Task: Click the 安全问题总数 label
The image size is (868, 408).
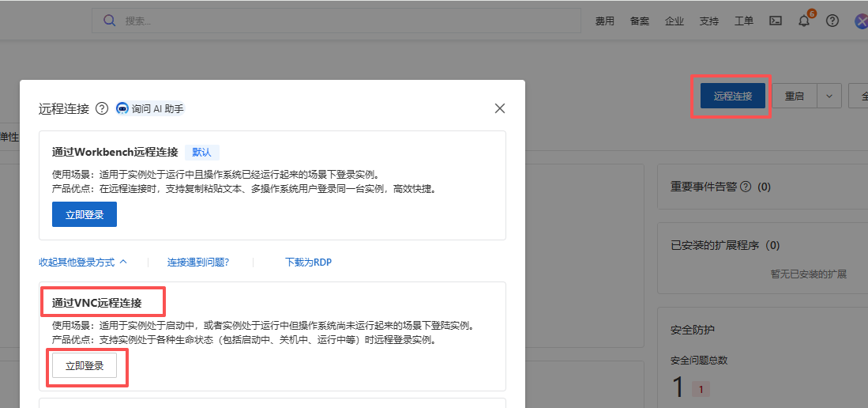Action: 699,361
